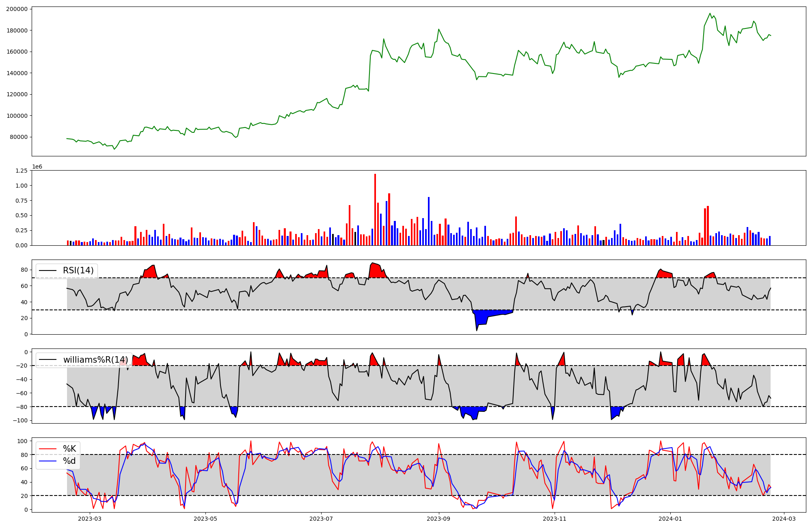812x528 pixels.
Task: Click the 1e6 scale label above volume chart
Action: (37, 167)
